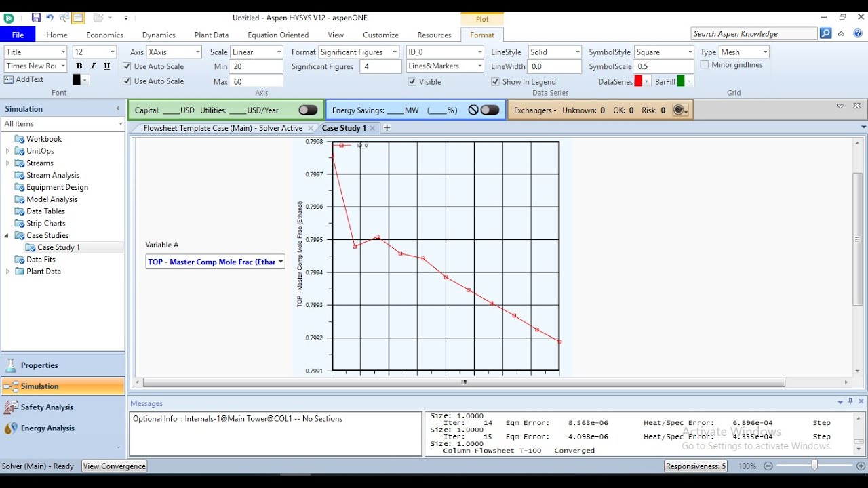Toggle the Visible checkbox
868x488 pixels.
(x=412, y=81)
